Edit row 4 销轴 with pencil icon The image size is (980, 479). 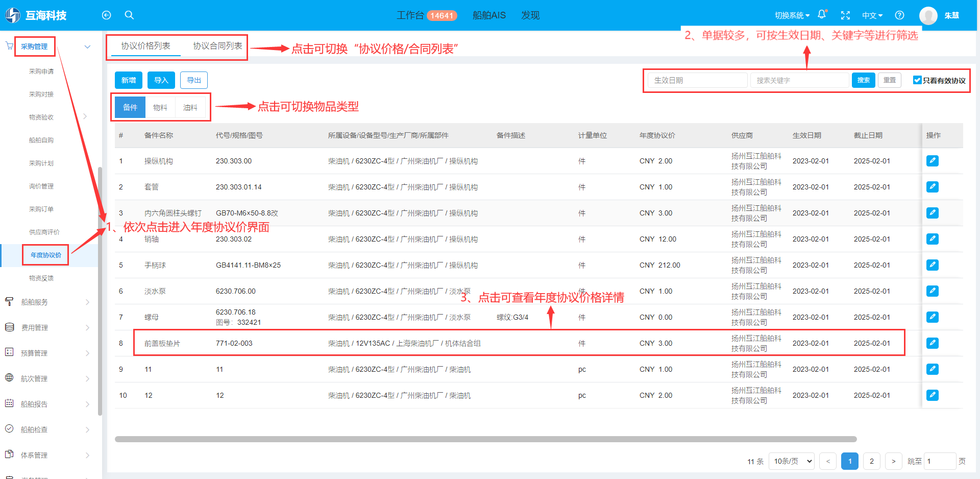coord(933,239)
